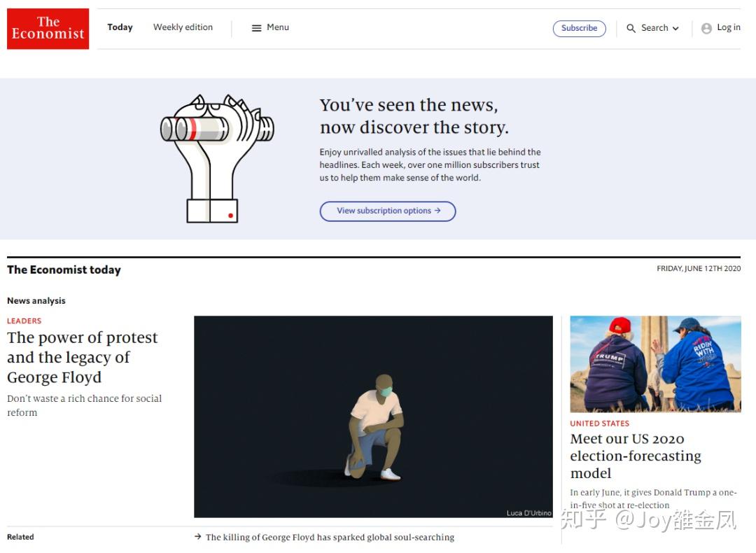Screen dimensions: 756x553
Task: Click 'News analysis' label
Action: [36, 301]
